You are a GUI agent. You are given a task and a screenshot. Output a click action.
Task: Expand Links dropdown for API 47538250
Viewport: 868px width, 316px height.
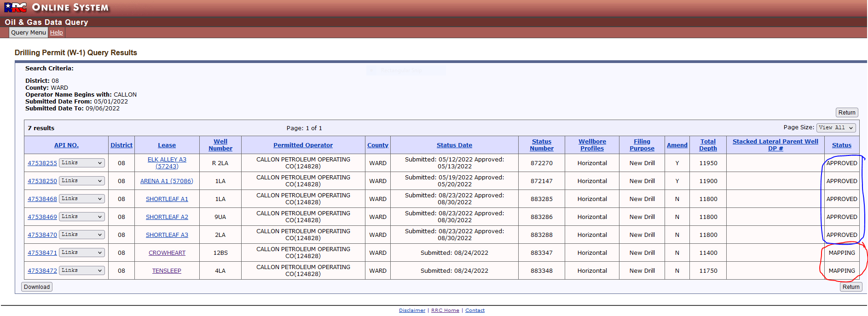(x=82, y=181)
